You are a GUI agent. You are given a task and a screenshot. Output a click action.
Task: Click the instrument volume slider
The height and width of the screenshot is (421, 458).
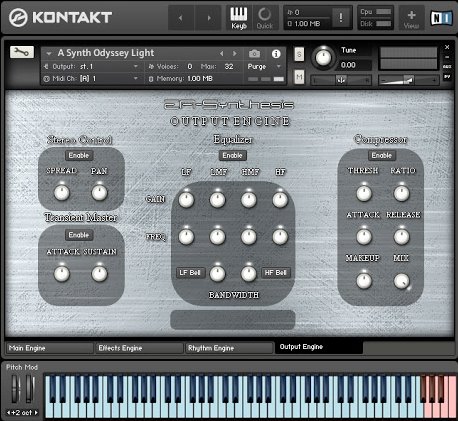tap(409, 80)
